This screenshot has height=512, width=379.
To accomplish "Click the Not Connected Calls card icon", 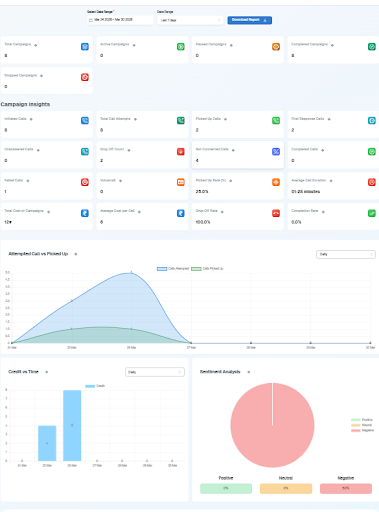I will click(x=276, y=152).
